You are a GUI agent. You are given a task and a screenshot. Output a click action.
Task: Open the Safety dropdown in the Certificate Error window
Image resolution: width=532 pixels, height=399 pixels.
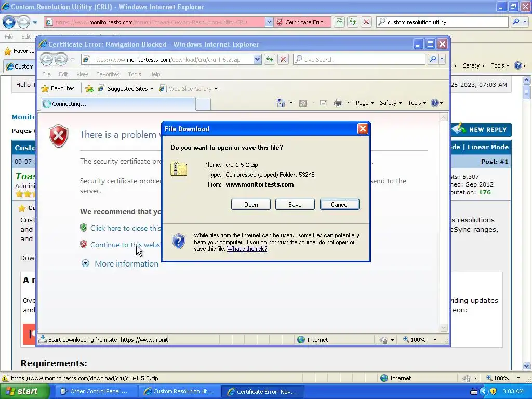pos(391,103)
